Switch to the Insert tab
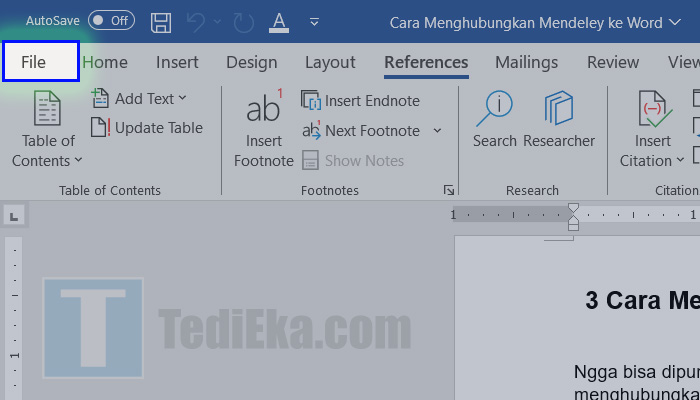 (x=177, y=62)
